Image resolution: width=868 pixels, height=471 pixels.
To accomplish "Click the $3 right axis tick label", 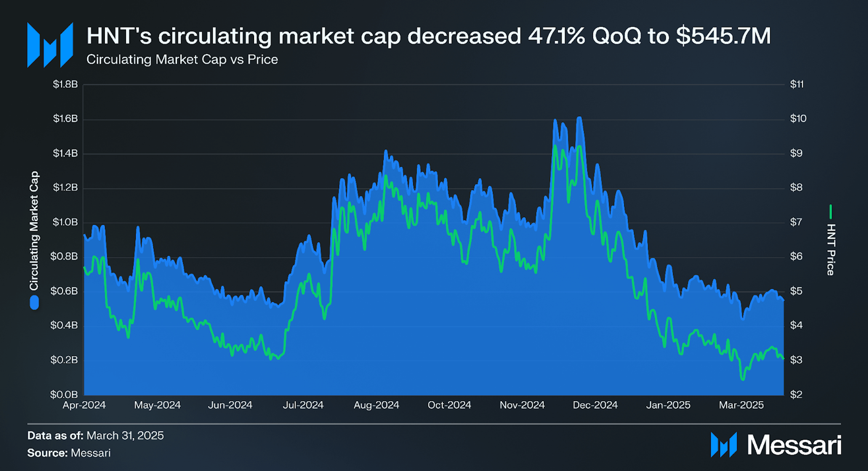I will tap(796, 360).
